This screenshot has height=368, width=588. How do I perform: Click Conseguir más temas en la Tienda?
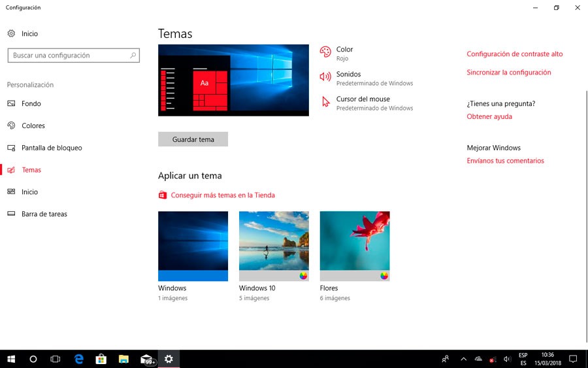click(x=222, y=195)
